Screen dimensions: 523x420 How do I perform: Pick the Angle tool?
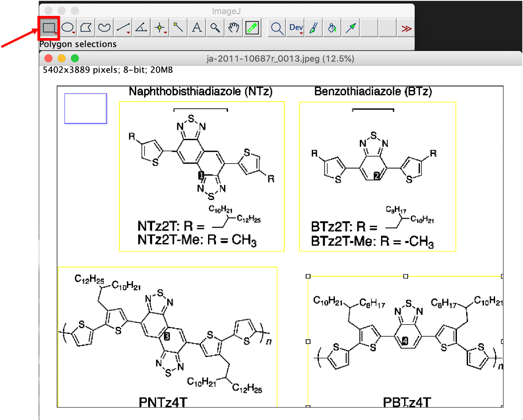141,28
